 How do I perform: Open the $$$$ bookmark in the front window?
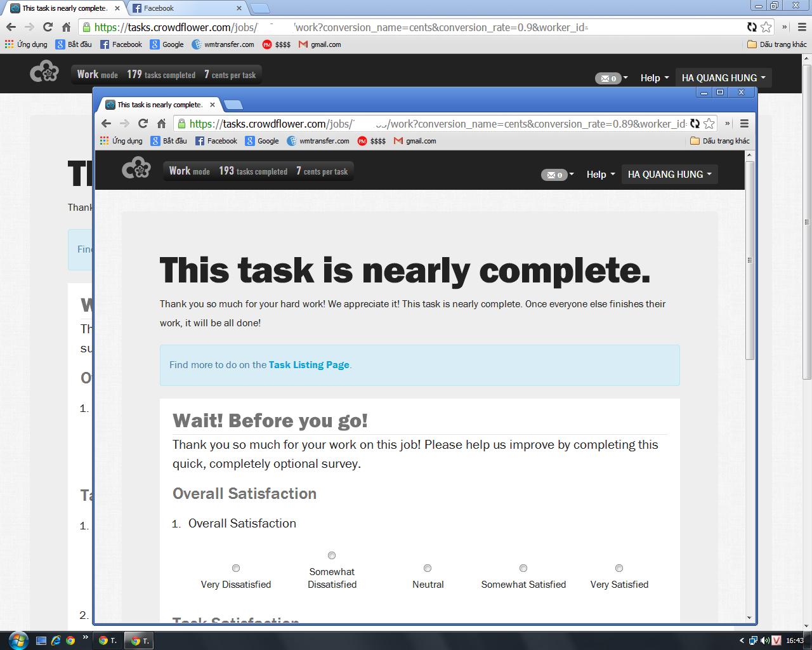[x=372, y=141]
